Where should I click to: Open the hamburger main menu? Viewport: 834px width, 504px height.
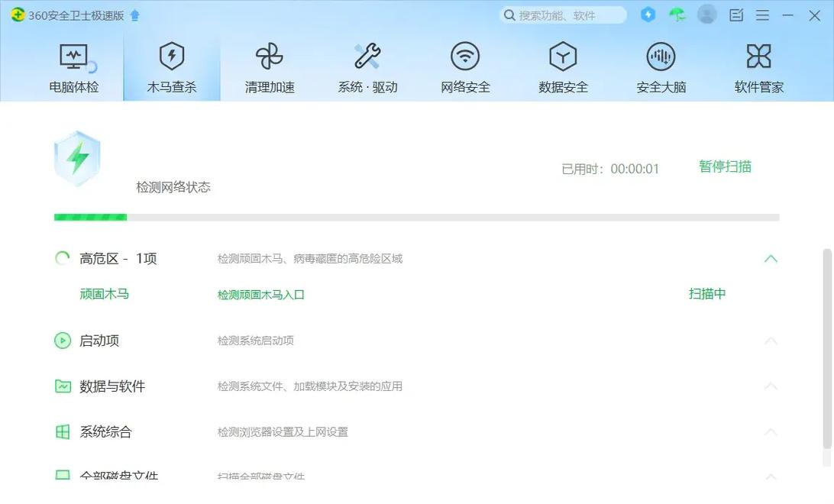pos(762,15)
